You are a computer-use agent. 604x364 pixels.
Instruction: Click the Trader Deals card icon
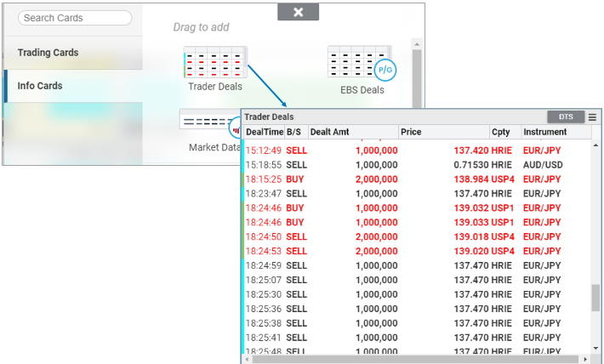[214, 61]
